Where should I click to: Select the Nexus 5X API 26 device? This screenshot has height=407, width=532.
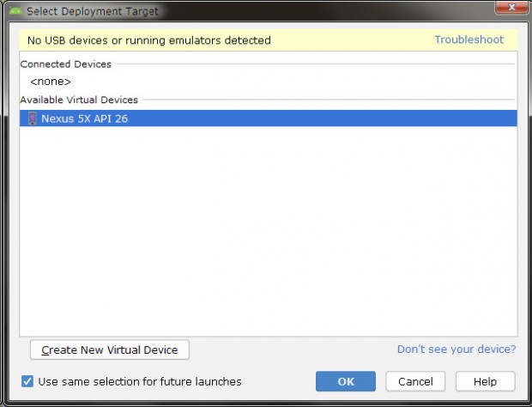coord(85,118)
